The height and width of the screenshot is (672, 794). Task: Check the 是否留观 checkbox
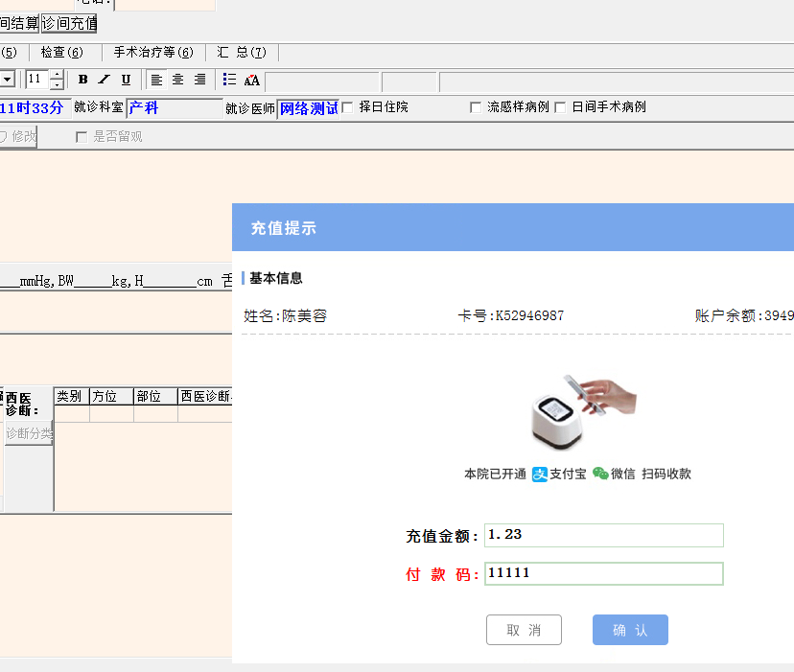click(x=82, y=137)
